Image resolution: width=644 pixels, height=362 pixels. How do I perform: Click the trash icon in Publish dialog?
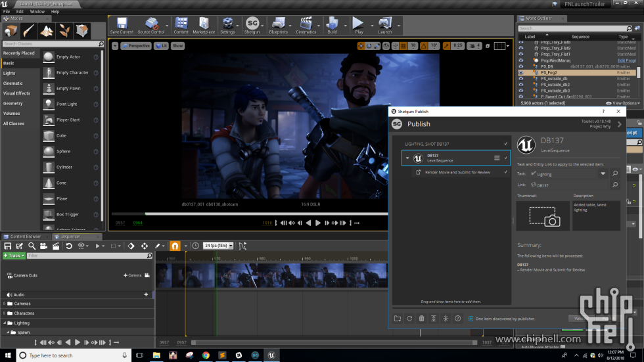pyautogui.click(x=421, y=319)
